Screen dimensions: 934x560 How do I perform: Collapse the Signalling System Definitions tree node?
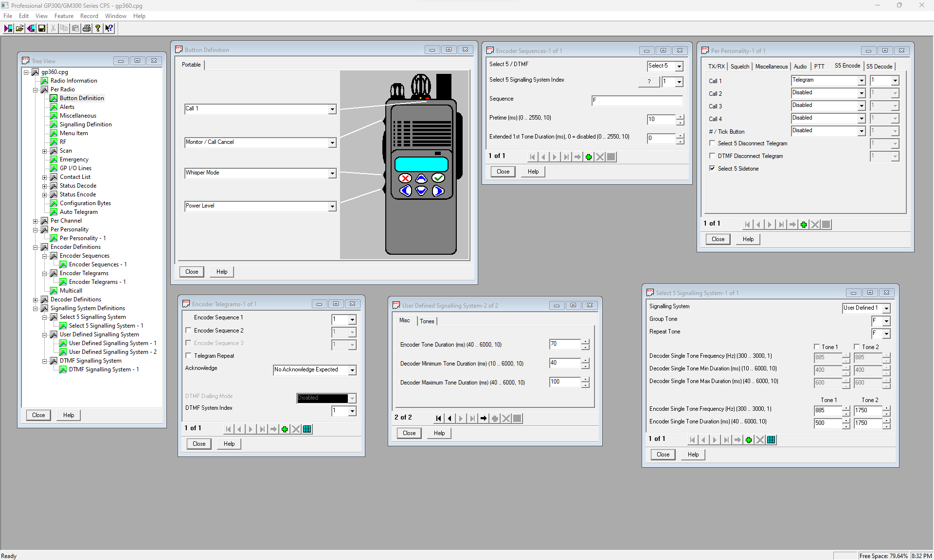tap(35, 308)
